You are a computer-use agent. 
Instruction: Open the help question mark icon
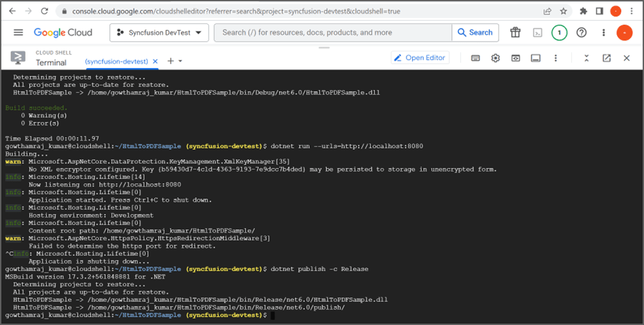click(x=581, y=32)
